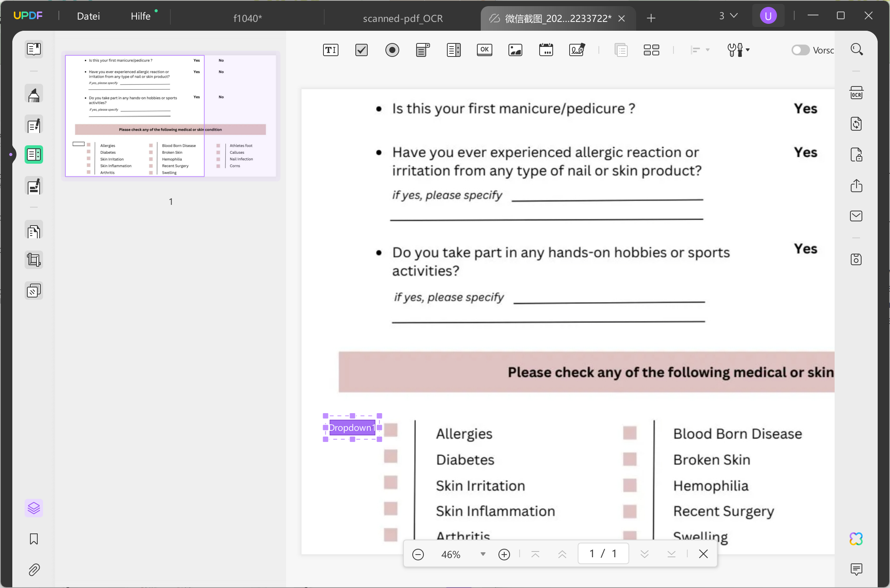Open the alignment options dropdown

[x=700, y=50]
